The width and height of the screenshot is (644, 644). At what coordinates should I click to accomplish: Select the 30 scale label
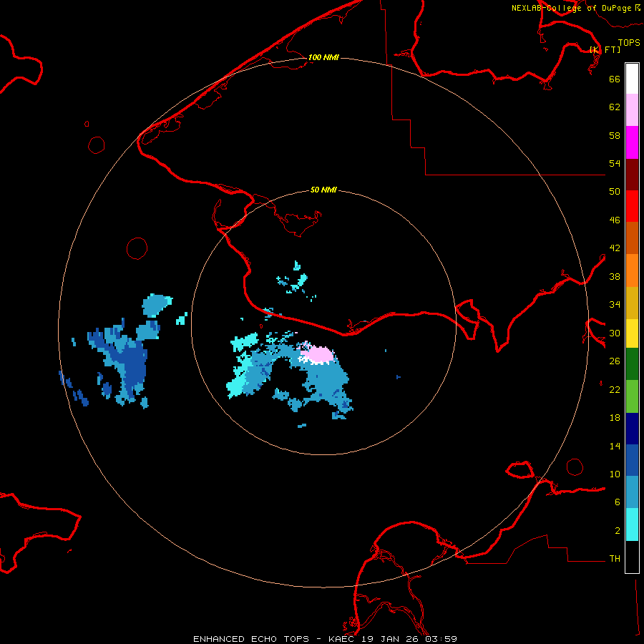[615, 333]
